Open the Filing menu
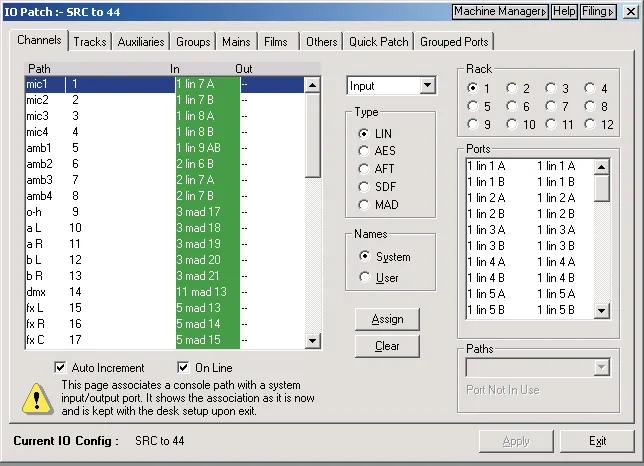 tap(598, 11)
